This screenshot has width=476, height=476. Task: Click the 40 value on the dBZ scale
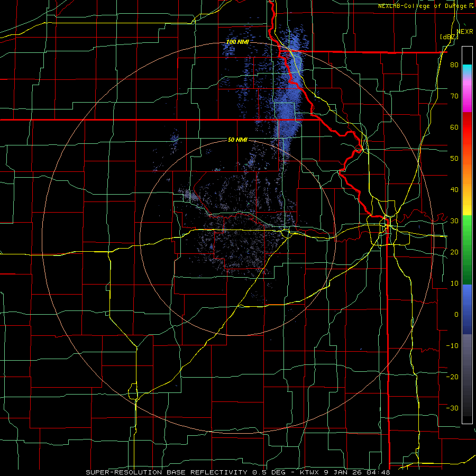[454, 190]
